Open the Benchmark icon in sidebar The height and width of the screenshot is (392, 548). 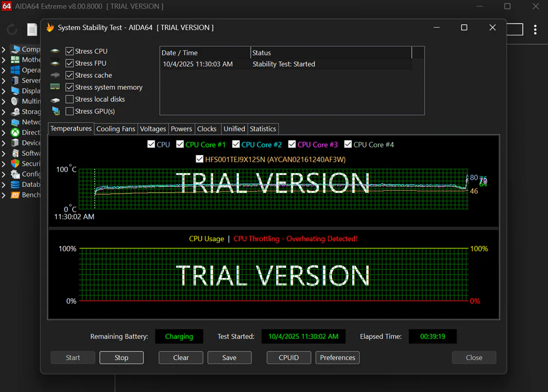pyautogui.click(x=15, y=195)
